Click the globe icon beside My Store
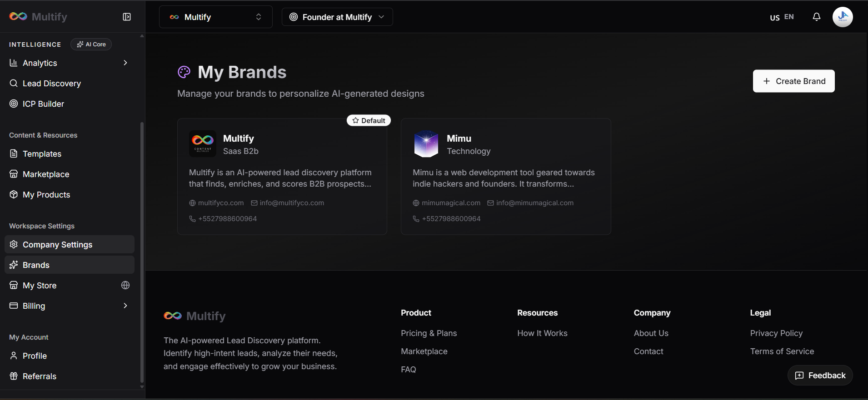This screenshot has height=400, width=868. [125, 285]
